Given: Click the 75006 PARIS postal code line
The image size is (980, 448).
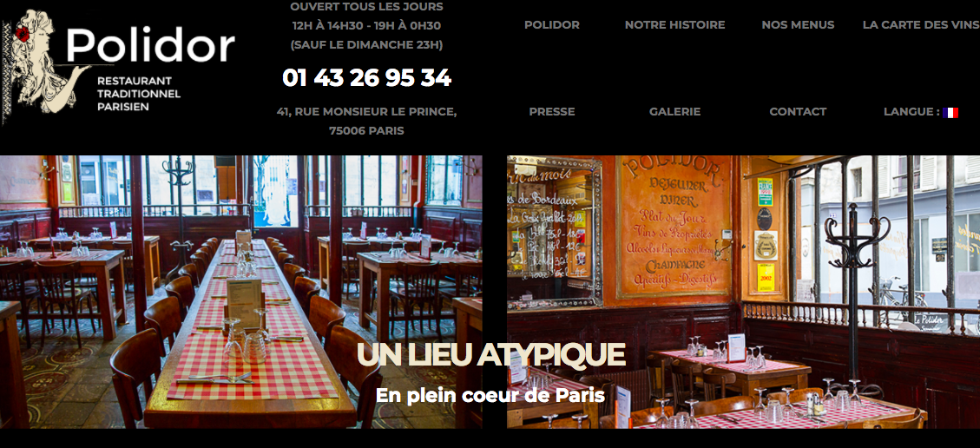Looking at the screenshot, I should (366, 131).
